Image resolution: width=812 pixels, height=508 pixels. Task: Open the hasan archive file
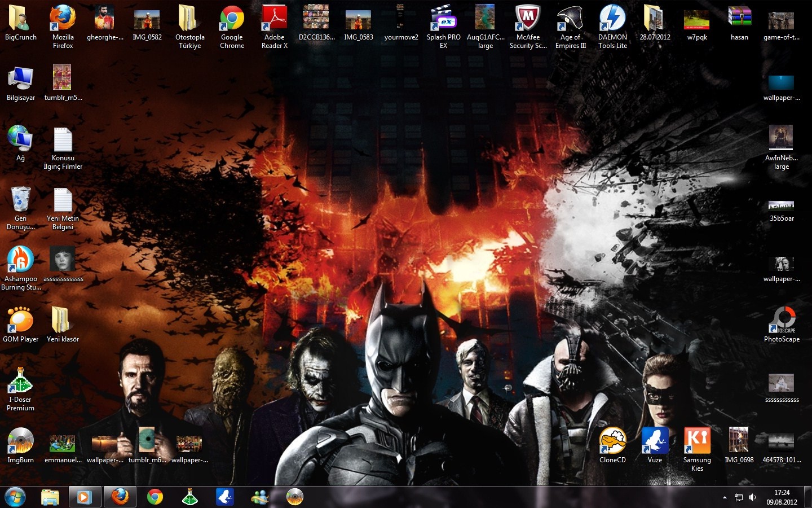[x=739, y=17]
